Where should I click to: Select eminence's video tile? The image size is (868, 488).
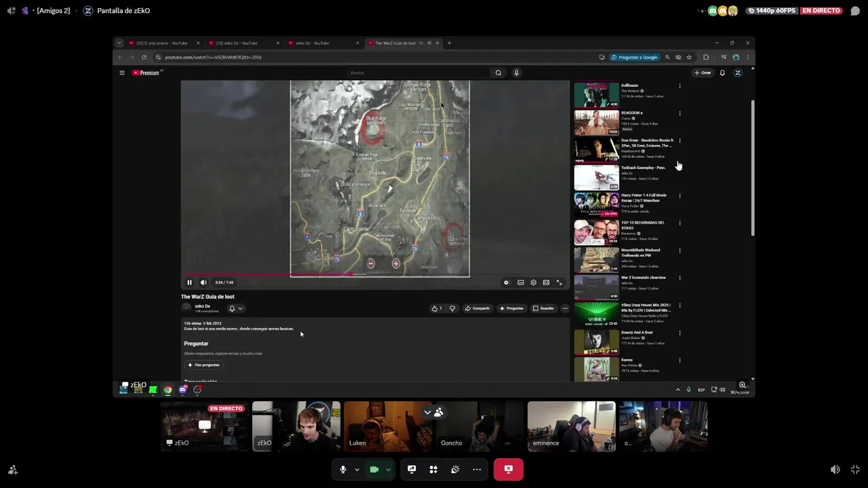tap(572, 426)
